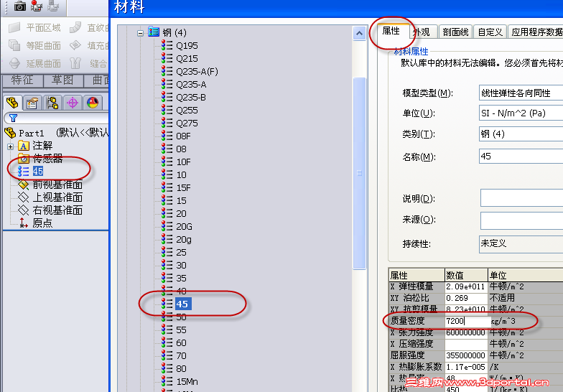Open the 模型类型 (Model Type) dropdown
Image resolution: width=563 pixels, height=392 pixels.
[521, 93]
